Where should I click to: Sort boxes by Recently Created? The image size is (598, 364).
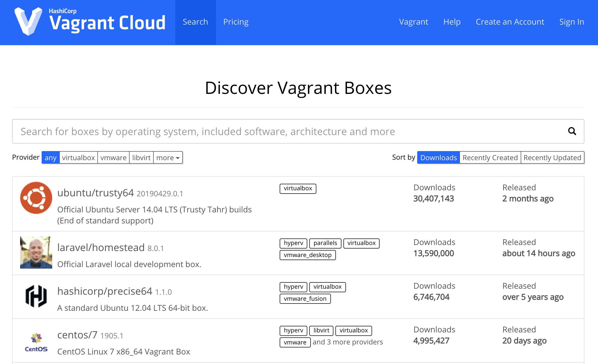click(490, 158)
